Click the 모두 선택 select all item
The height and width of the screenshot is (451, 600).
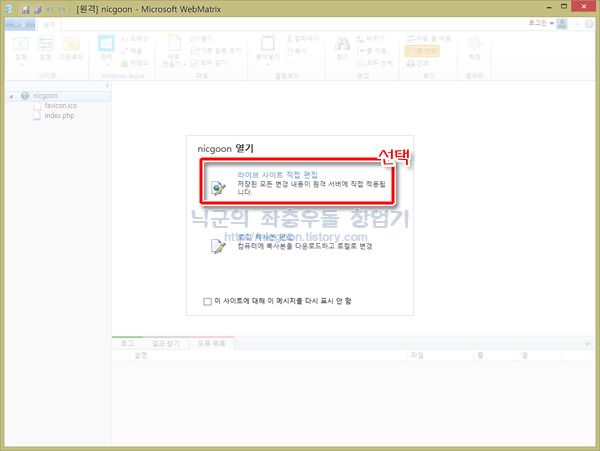[x=375, y=63]
